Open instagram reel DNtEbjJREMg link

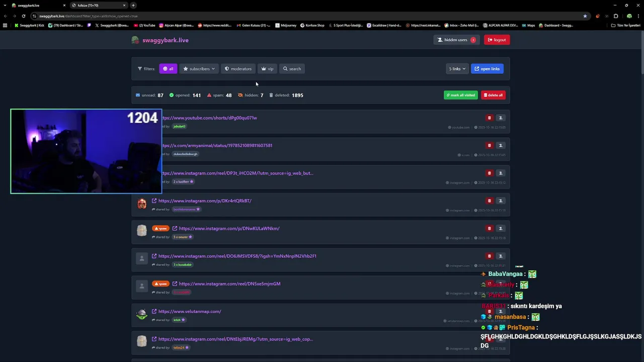click(x=235, y=339)
